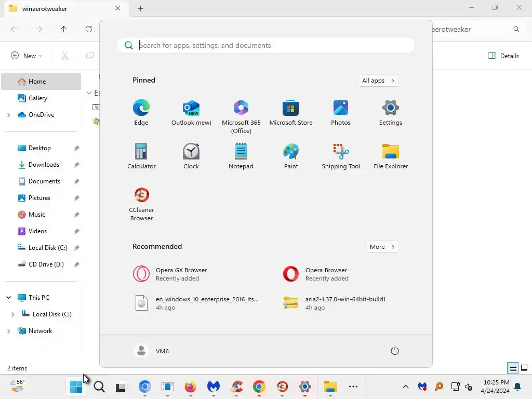Toggle the Details pane in Explorer
This screenshot has width=532, height=399.
(503, 56)
